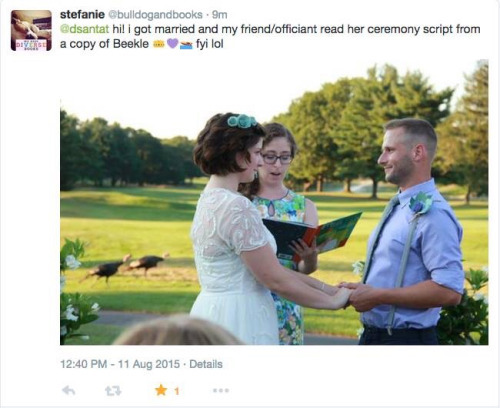Open the 12:40 PM - 11 Aug 2015 timestamp
The height and width of the screenshot is (408, 500).
120,364
